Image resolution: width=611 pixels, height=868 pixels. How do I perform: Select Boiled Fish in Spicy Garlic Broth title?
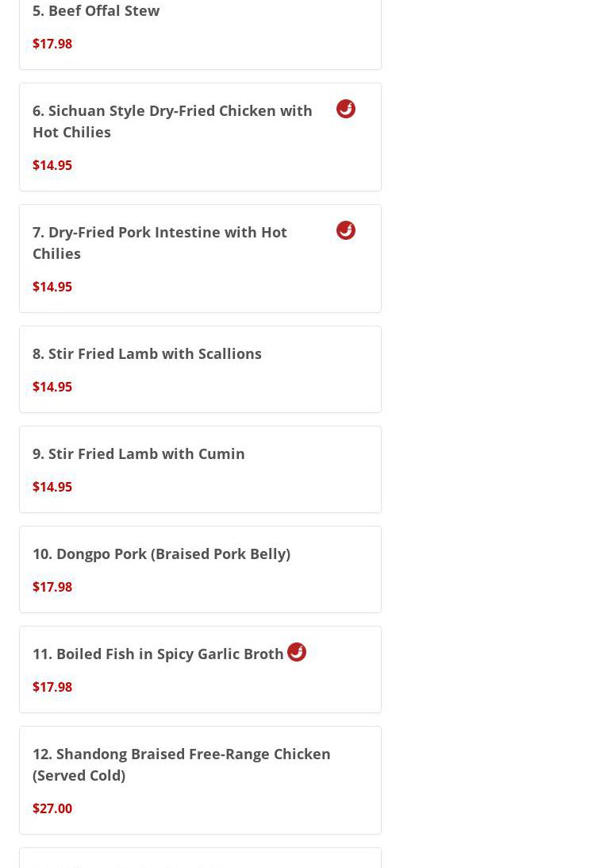[158, 654]
